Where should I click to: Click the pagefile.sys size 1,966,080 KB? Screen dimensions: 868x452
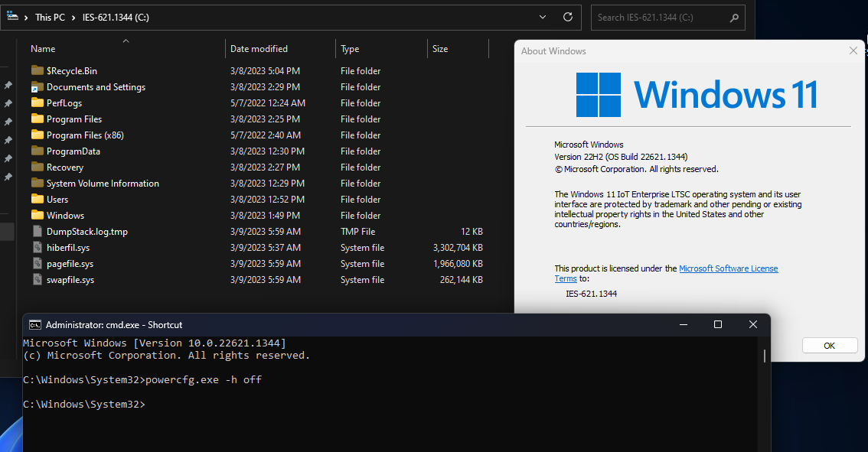click(457, 263)
